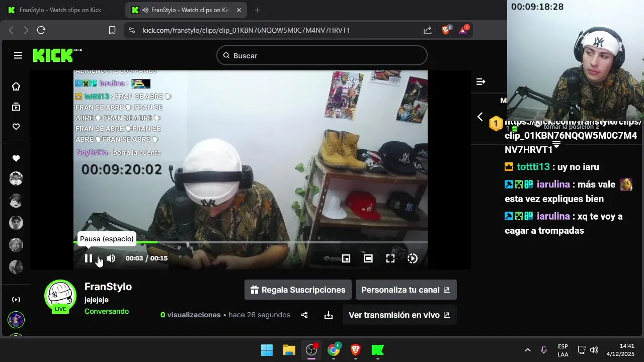
Task: Open a new browser tab
Action: coord(258,10)
